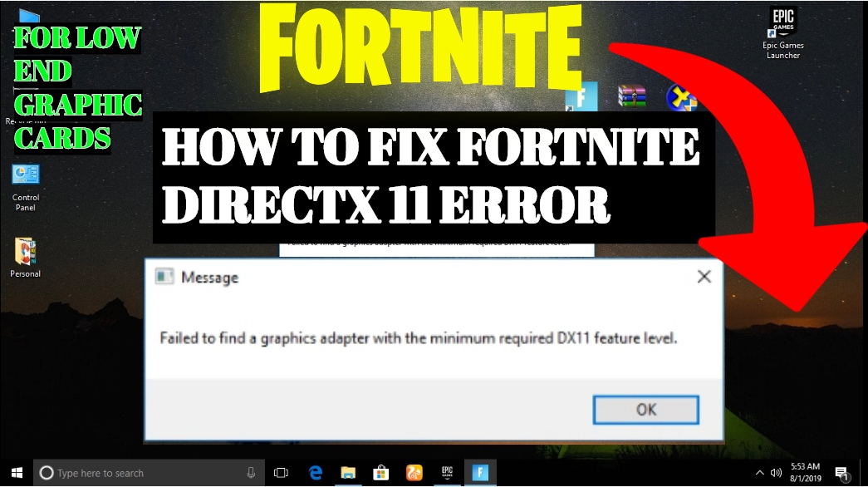Open the Windows Start menu

tap(17, 473)
